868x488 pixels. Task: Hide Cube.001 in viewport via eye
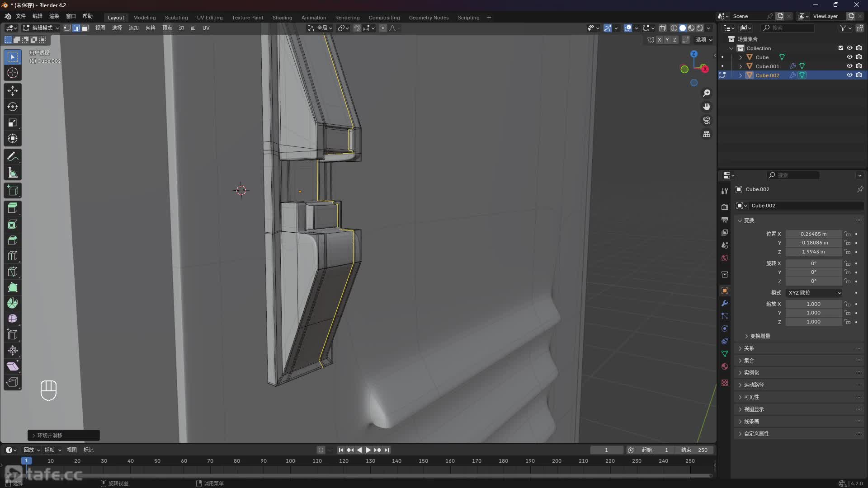click(849, 66)
